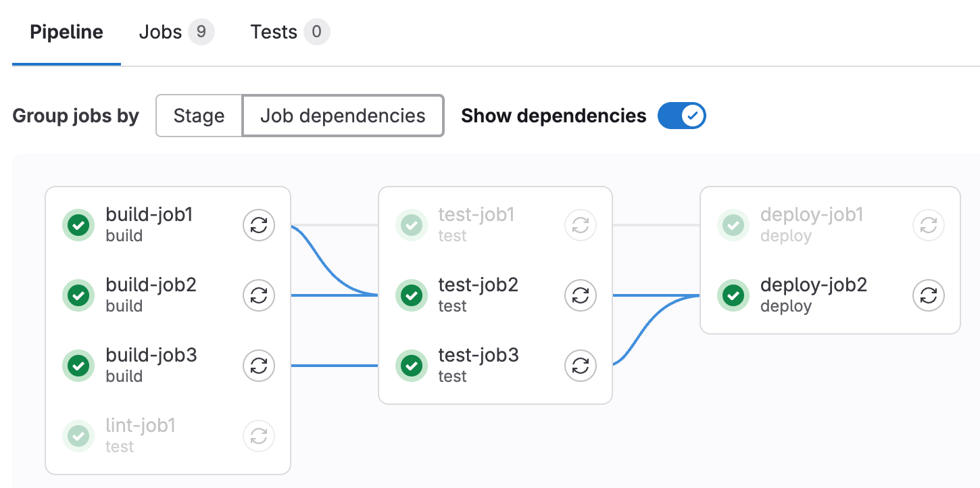
Task: Disable the Show dependencies toggle
Action: (x=682, y=116)
